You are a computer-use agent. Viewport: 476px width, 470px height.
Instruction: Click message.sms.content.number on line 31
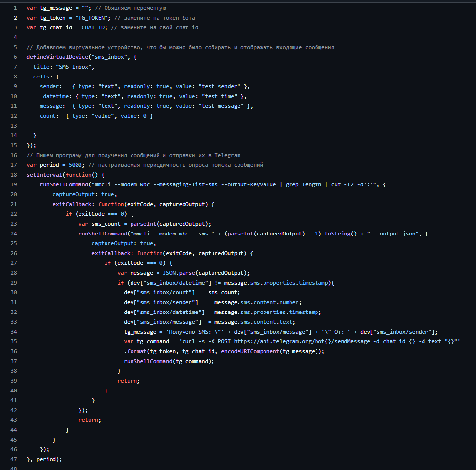pyautogui.click(x=257, y=303)
